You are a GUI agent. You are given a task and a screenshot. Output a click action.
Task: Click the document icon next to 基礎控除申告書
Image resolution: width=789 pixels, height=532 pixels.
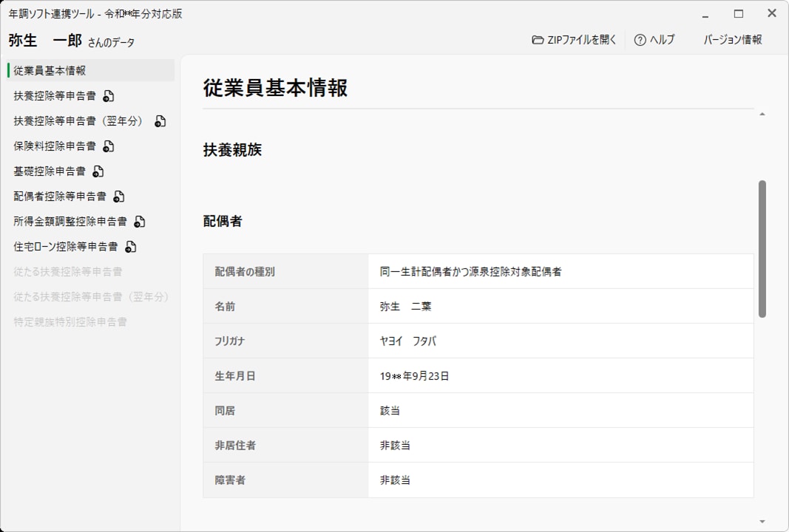point(98,171)
